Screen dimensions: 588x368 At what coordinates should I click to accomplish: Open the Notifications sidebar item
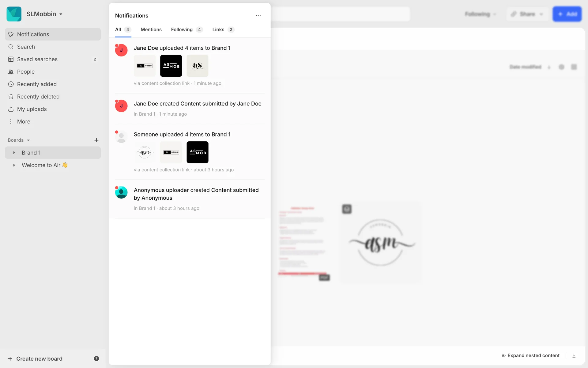click(x=33, y=34)
